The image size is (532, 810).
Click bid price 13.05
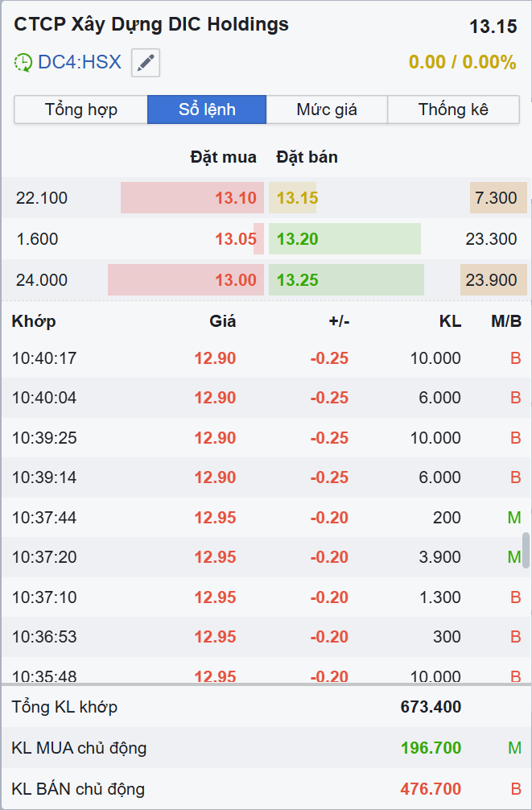click(x=235, y=239)
